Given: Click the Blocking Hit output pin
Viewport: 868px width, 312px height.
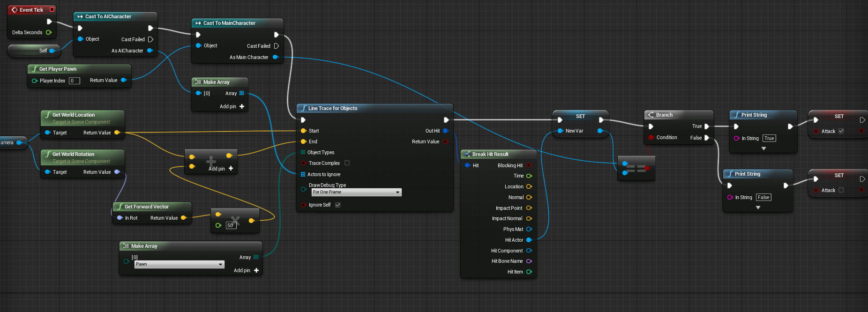Looking at the screenshot, I should (x=529, y=165).
